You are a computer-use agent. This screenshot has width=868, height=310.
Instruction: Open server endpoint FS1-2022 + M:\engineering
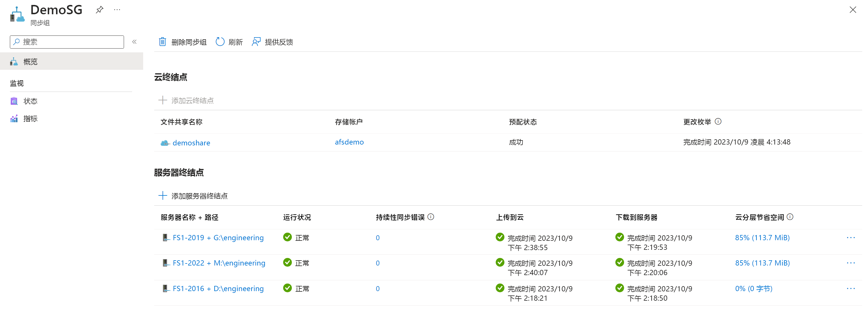tap(219, 263)
